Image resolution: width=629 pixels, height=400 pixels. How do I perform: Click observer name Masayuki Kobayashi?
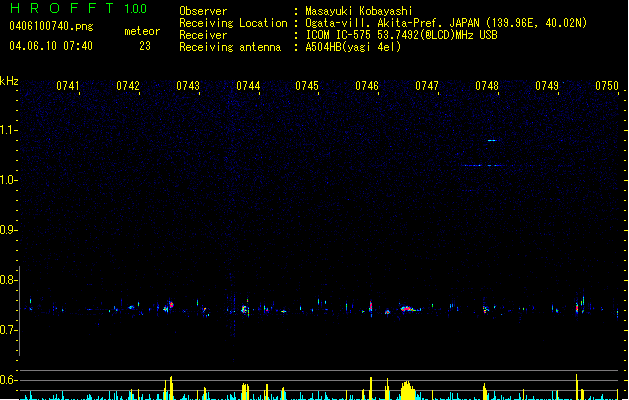tap(359, 11)
